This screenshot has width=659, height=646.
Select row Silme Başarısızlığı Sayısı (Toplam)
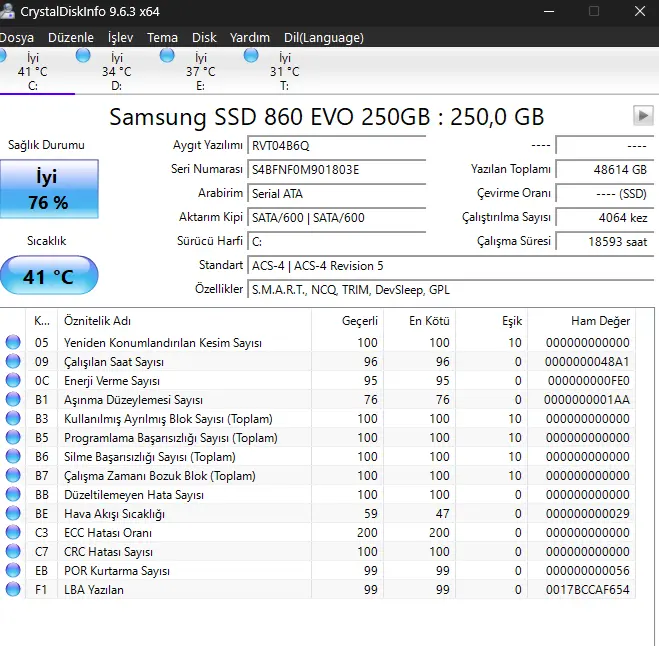pos(318,456)
